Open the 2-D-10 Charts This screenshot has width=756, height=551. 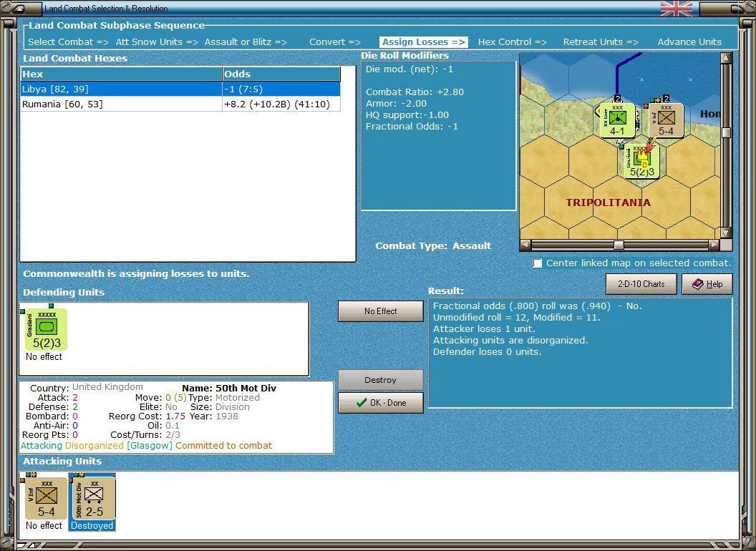point(641,284)
